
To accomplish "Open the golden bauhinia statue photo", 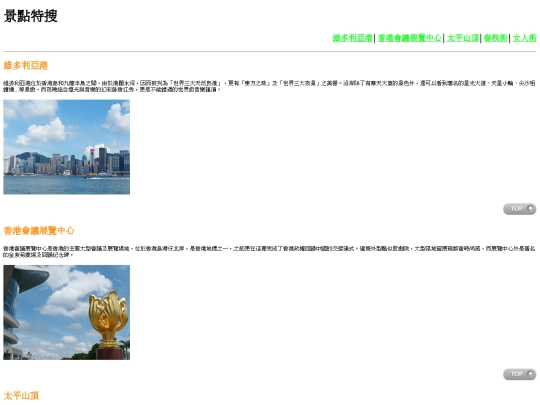I will pyautogui.click(x=66, y=312).
